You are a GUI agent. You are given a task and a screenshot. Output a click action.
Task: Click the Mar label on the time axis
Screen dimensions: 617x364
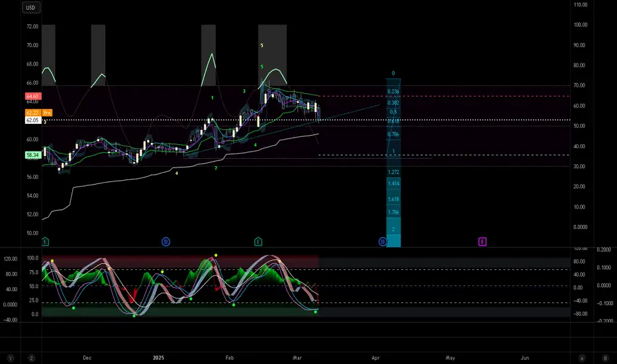coord(297,357)
